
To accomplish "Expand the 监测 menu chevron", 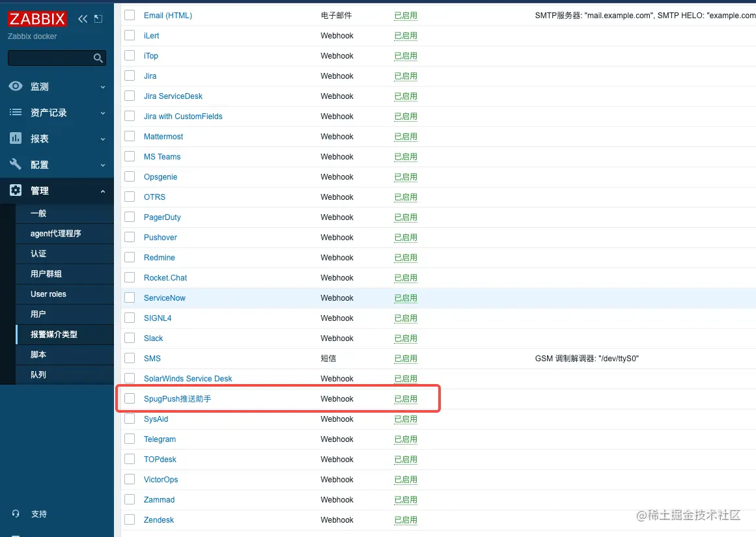I will coord(103,87).
